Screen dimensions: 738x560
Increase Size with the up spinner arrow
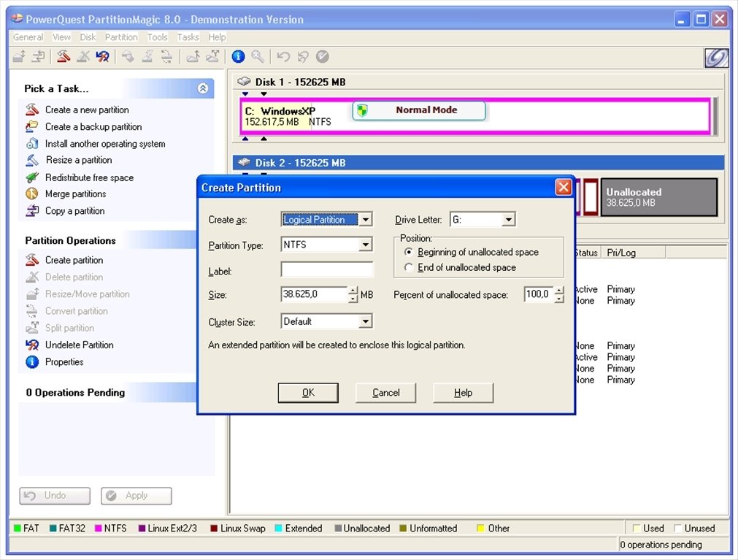(x=353, y=291)
